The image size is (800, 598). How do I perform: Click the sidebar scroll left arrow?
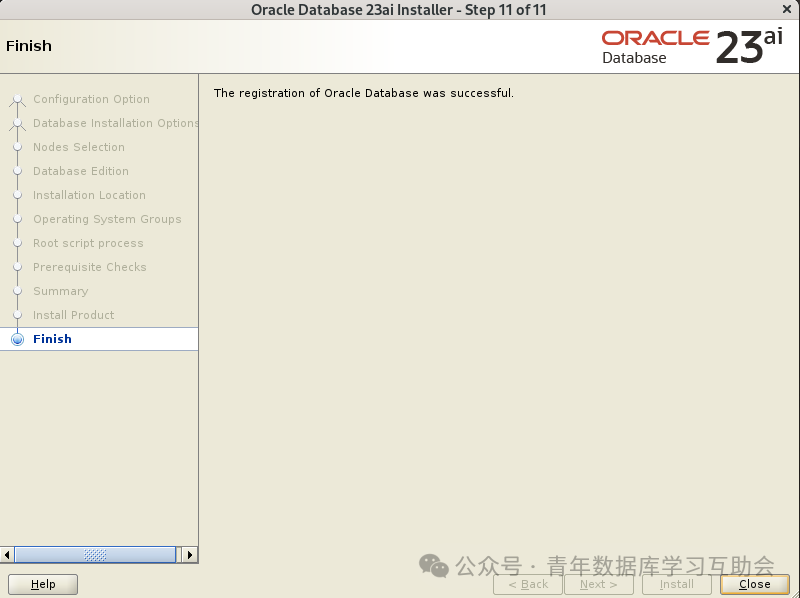7,555
